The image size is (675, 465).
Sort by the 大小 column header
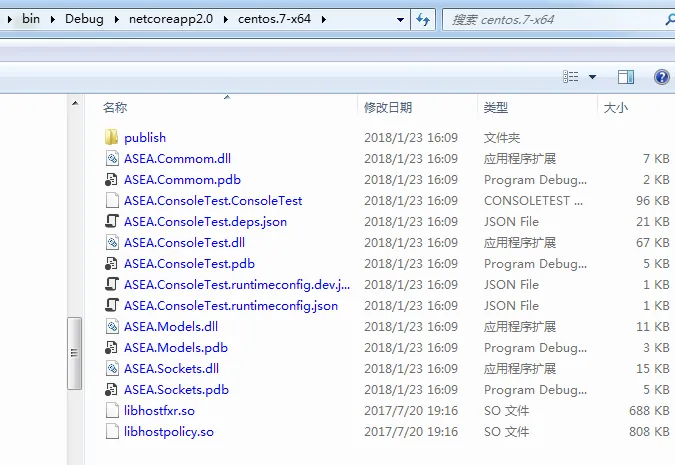point(616,107)
